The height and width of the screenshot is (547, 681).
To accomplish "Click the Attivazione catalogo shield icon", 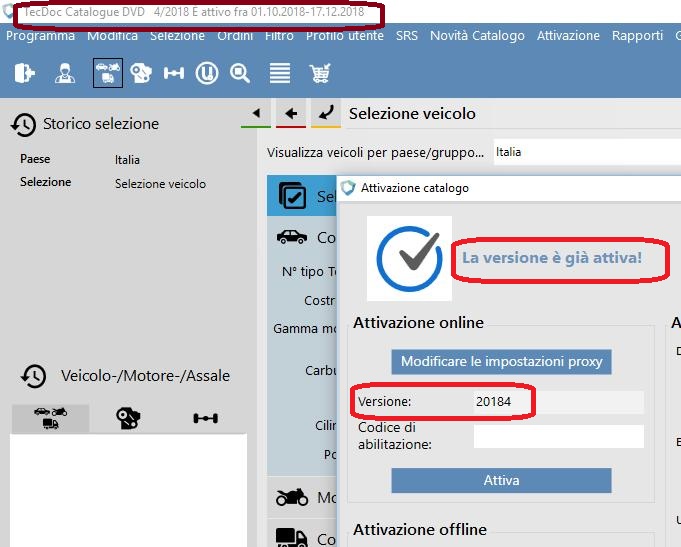I will (348, 188).
